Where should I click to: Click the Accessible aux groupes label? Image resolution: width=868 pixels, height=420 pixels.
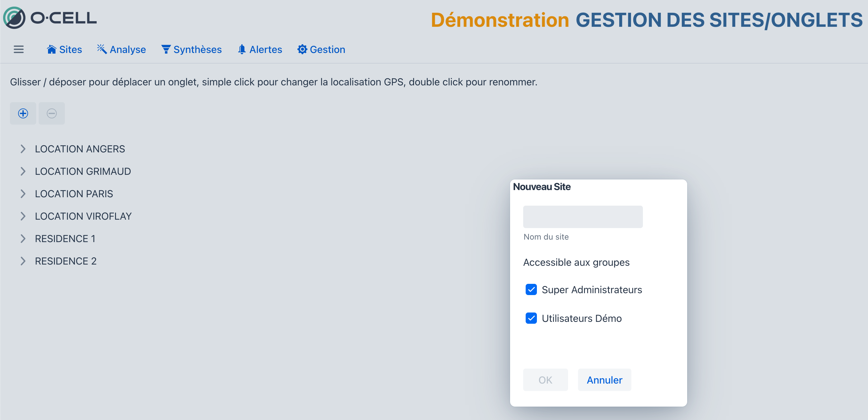[576, 262]
